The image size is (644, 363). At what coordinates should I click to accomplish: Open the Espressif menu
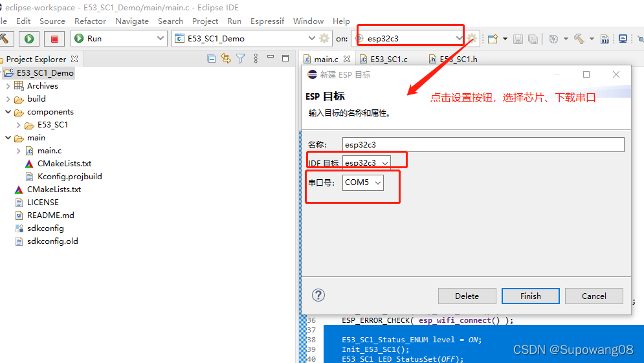pyautogui.click(x=267, y=21)
